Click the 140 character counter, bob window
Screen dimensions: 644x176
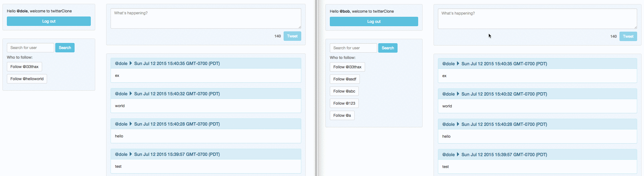(613, 36)
